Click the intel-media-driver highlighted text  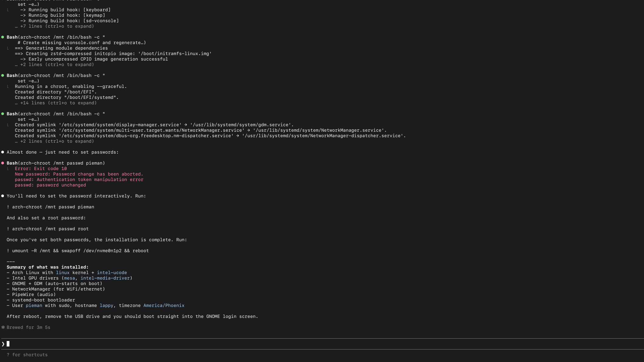click(x=105, y=278)
